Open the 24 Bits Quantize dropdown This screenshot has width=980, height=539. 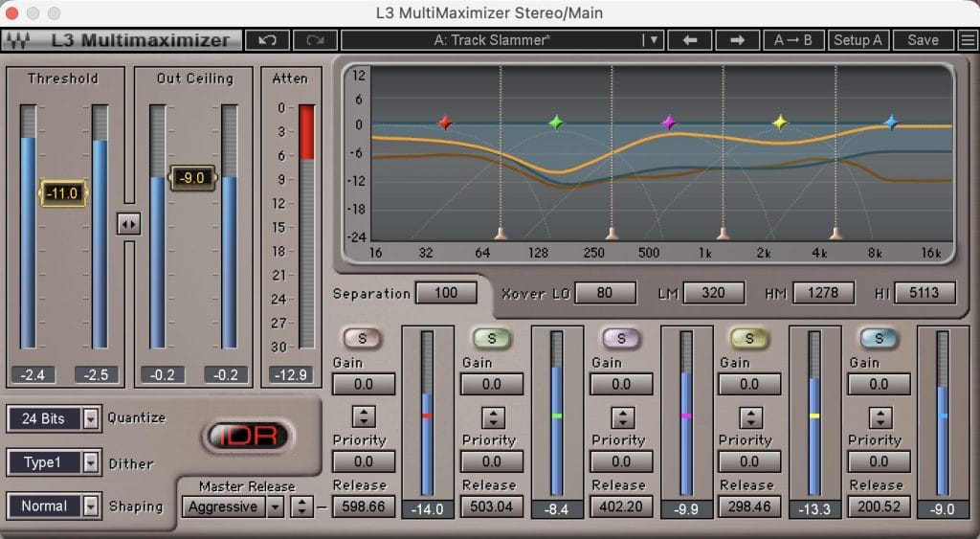coord(91,418)
